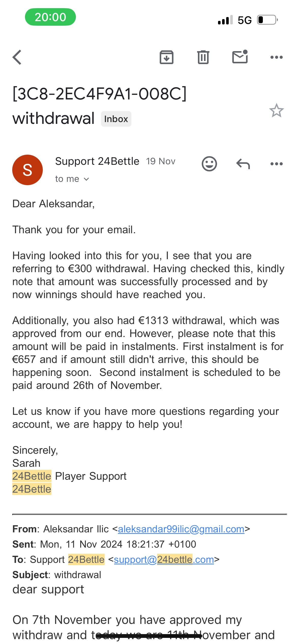298x644 pixels.
Task: Reply to Support 24Bettle with arrow icon
Action: [243, 164]
